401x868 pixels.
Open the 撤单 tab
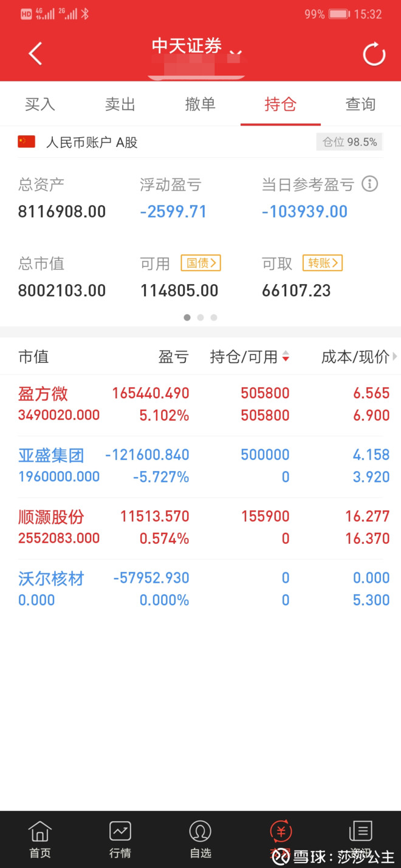click(x=200, y=104)
